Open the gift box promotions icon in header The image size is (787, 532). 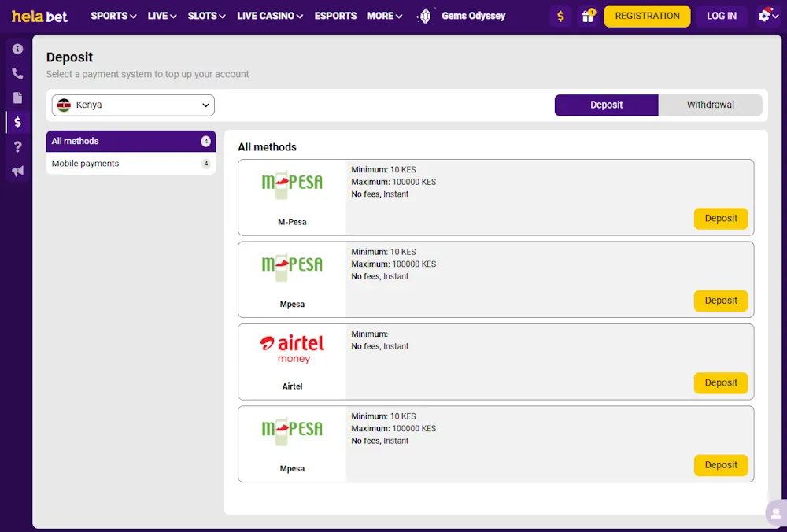coord(588,16)
